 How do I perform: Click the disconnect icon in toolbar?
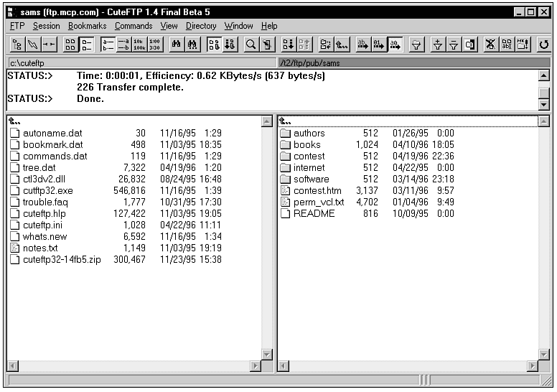pyautogui.click(x=49, y=45)
